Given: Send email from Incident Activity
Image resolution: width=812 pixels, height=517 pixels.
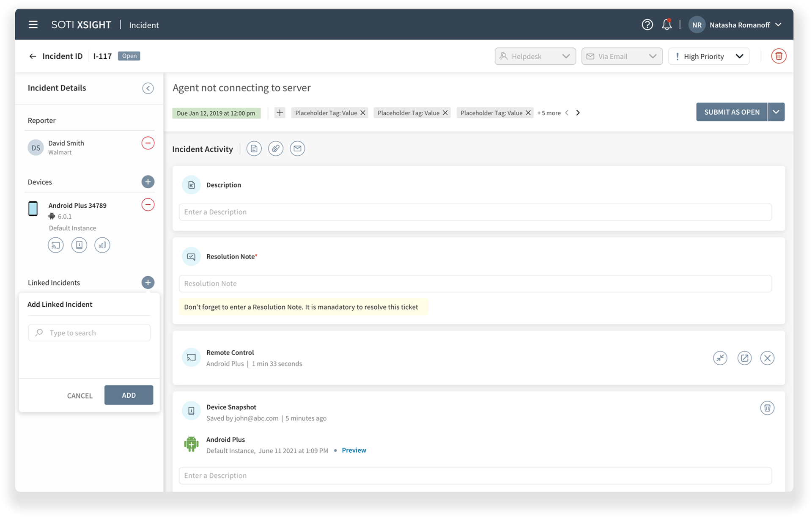Looking at the screenshot, I should click(297, 148).
